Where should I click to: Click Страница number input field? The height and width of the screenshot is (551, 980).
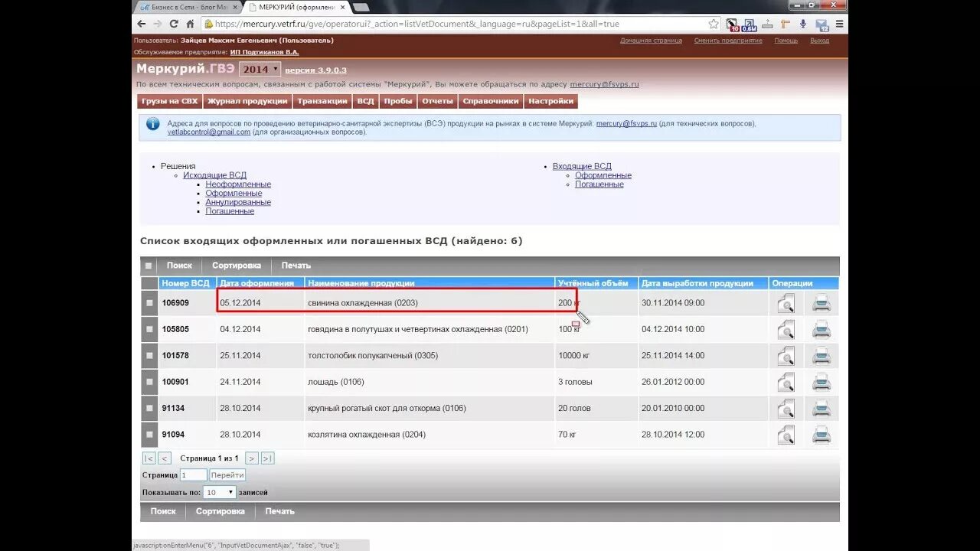tap(193, 475)
